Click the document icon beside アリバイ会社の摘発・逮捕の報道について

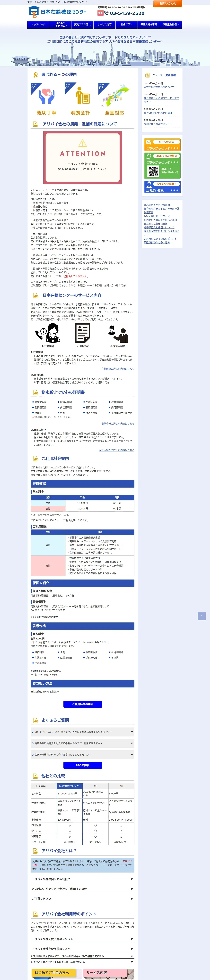[x=35, y=124]
